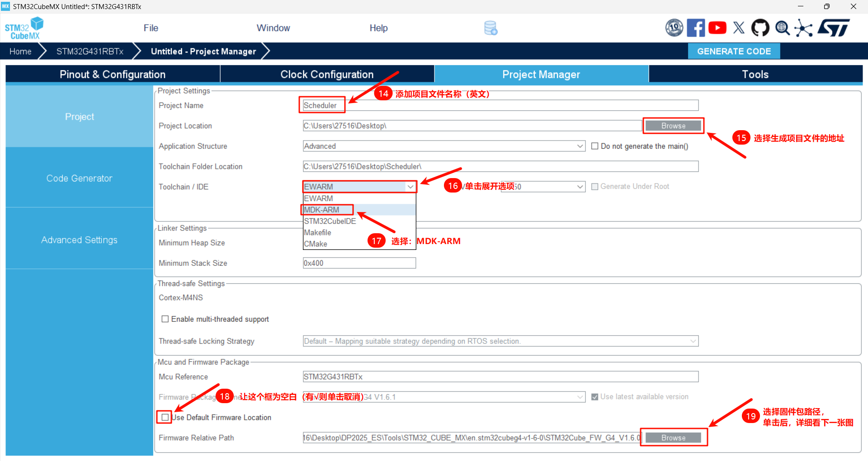The height and width of the screenshot is (461, 868).
Task: Click the STM32CubeMX logo icon
Action: click(x=24, y=28)
